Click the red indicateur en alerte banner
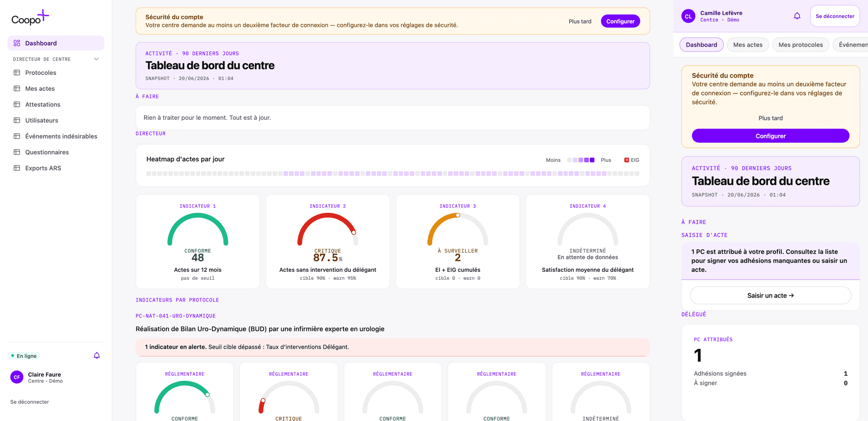Screen dimensions: 868x421 393,347
